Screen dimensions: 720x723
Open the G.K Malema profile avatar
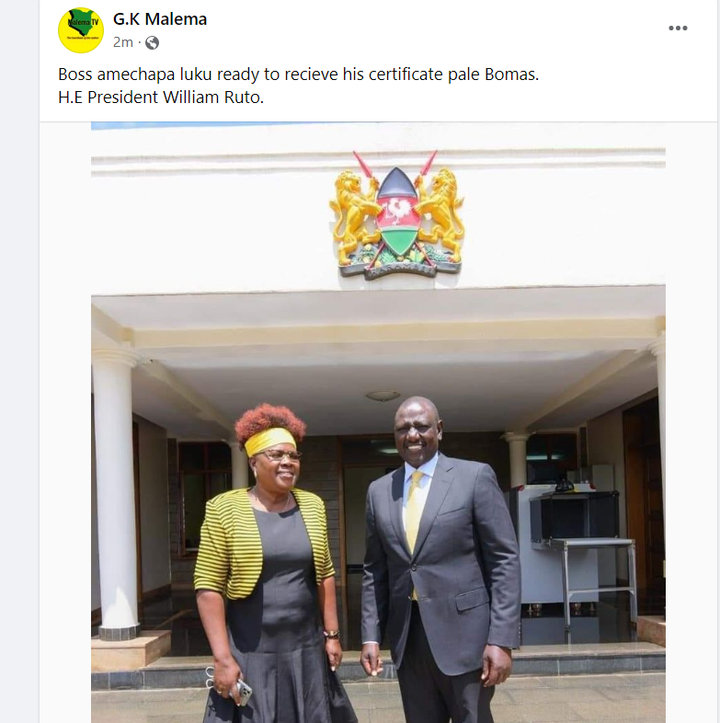(81, 30)
